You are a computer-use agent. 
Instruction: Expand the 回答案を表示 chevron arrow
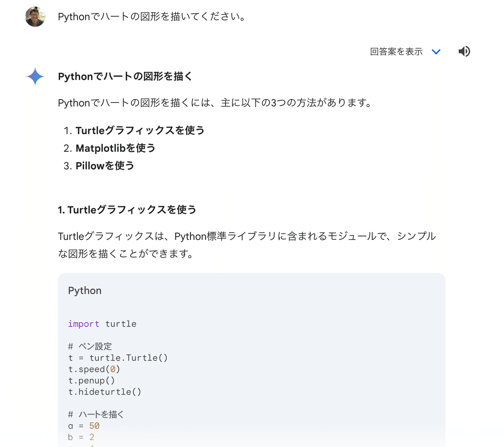tap(436, 52)
